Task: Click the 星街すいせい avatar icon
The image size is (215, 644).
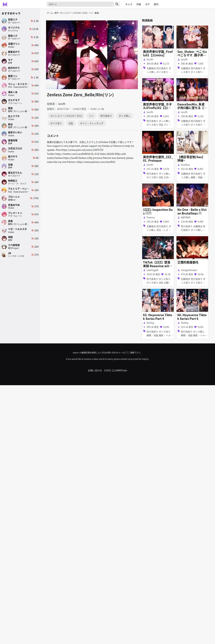Action: click(4, 134)
